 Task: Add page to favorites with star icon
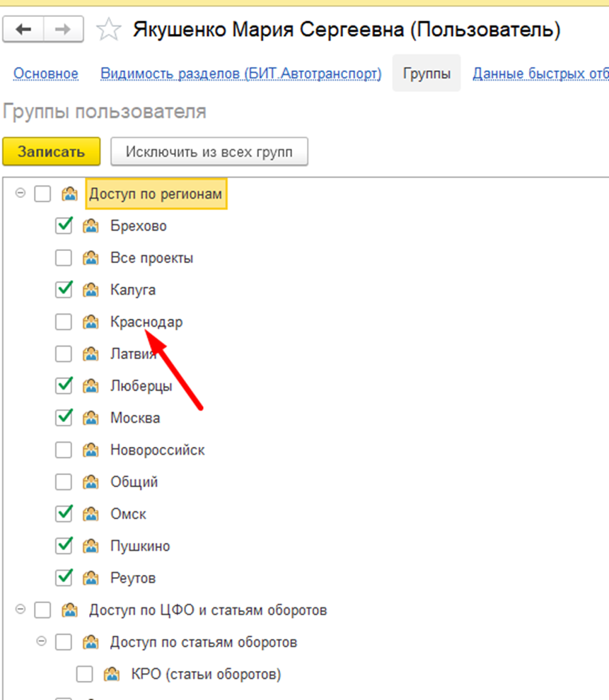click(x=108, y=30)
